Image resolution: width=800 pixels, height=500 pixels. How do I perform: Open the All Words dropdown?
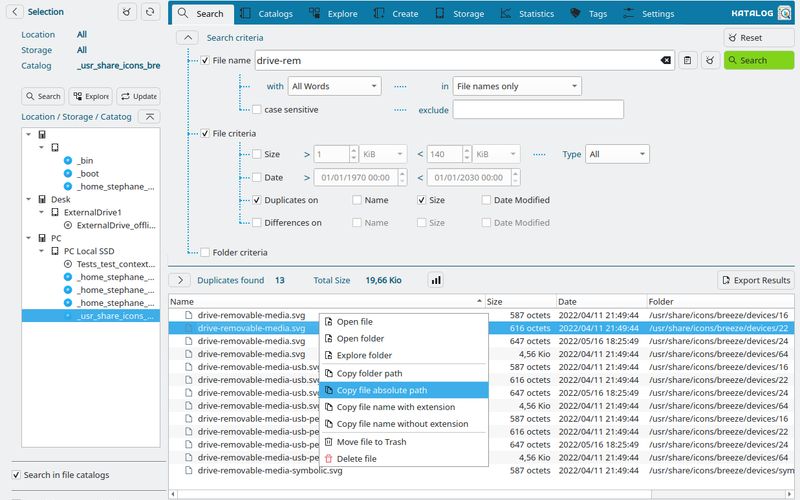coord(335,86)
